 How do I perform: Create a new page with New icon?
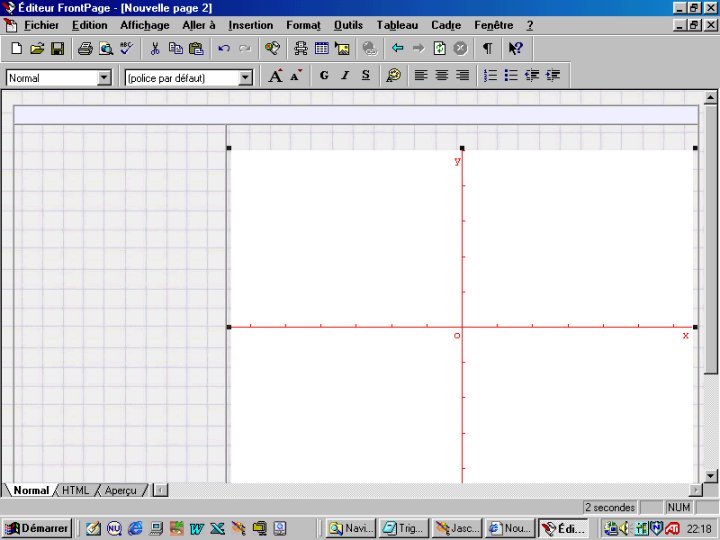[x=17, y=48]
